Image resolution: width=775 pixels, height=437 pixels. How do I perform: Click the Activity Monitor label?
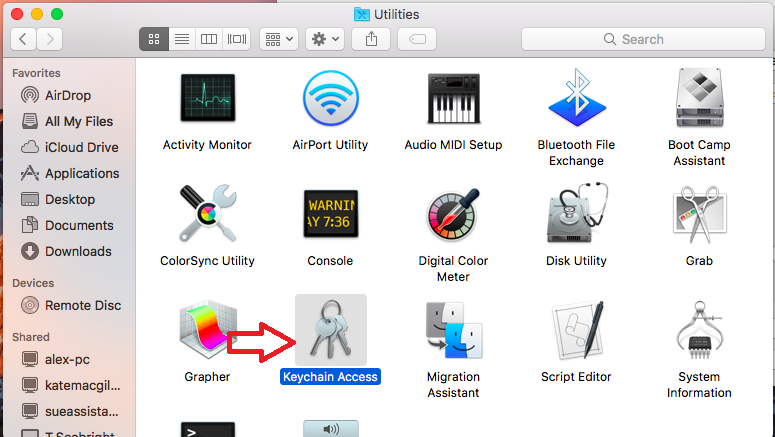[x=208, y=145]
